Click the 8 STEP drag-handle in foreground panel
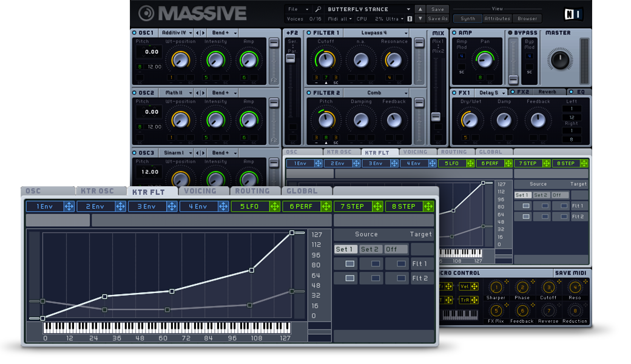Screen dimensions: 631x364 tap(428, 206)
